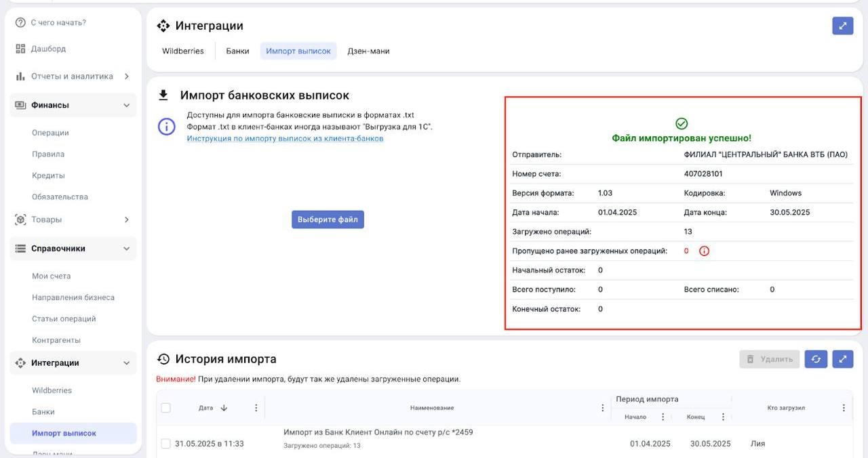Tick the checkbox for 31.05.2025 import

click(166, 444)
